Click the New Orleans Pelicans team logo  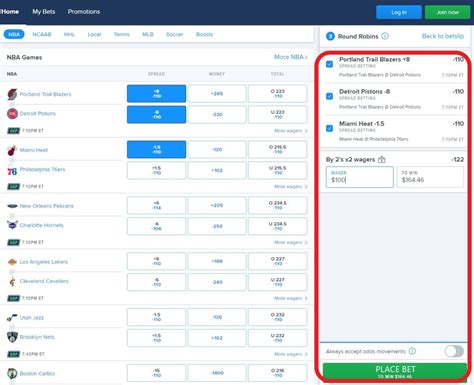pyautogui.click(x=12, y=206)
